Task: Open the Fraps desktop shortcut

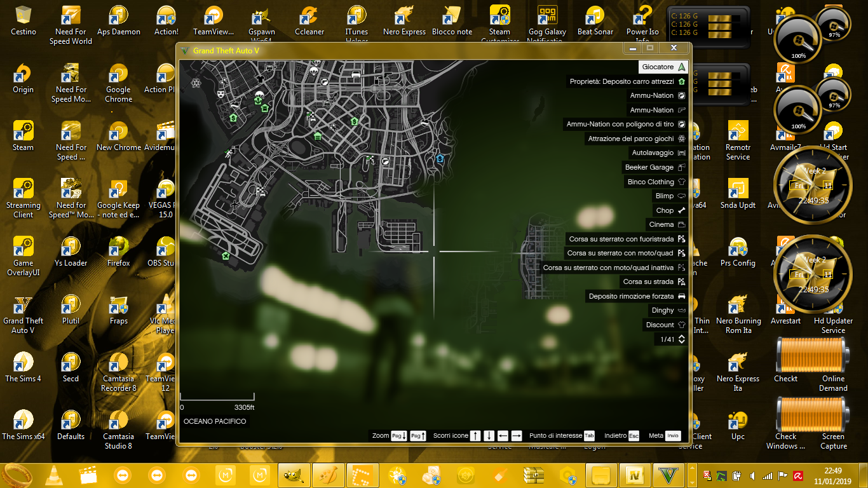Action: point(119,309)
